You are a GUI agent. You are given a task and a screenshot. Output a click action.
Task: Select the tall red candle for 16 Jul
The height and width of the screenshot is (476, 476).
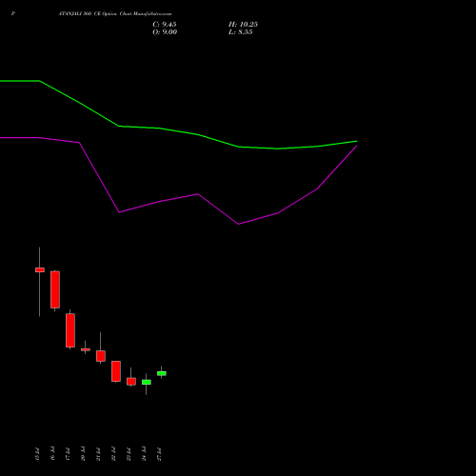pyautogui.click(x=55, y=289)
